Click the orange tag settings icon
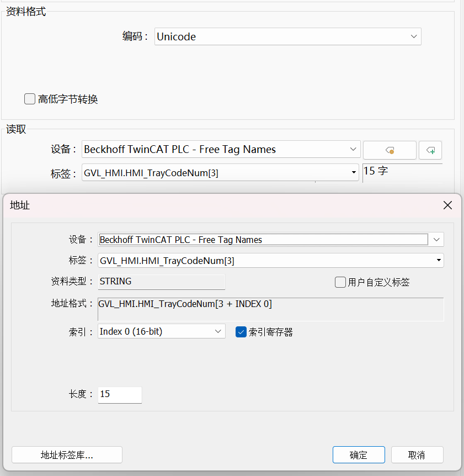Viewport: 464px width, 476px height. coord(390,150)
